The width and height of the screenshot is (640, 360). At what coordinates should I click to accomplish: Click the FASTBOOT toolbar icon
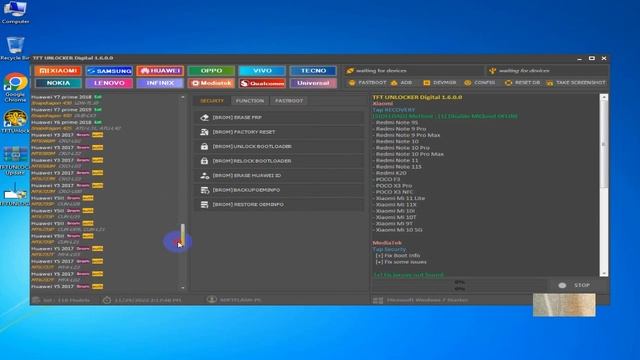[x=367, y=82]
